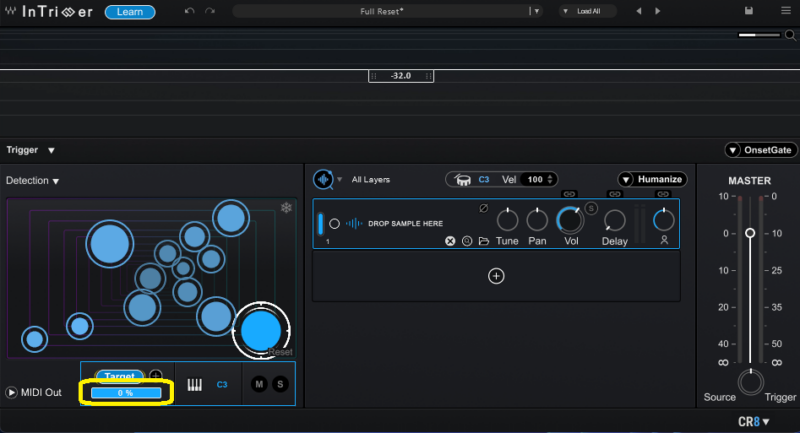800x433 pixels.
Task: Solo the target with S button
Action: [280, 384]
